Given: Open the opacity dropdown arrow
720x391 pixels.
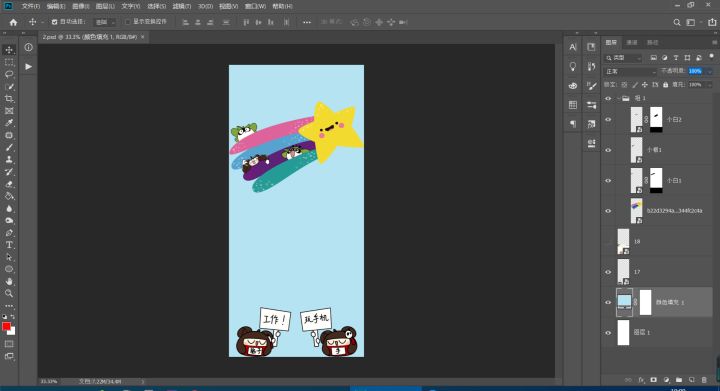Looking at the screenshot, I should tap(710, 72).
